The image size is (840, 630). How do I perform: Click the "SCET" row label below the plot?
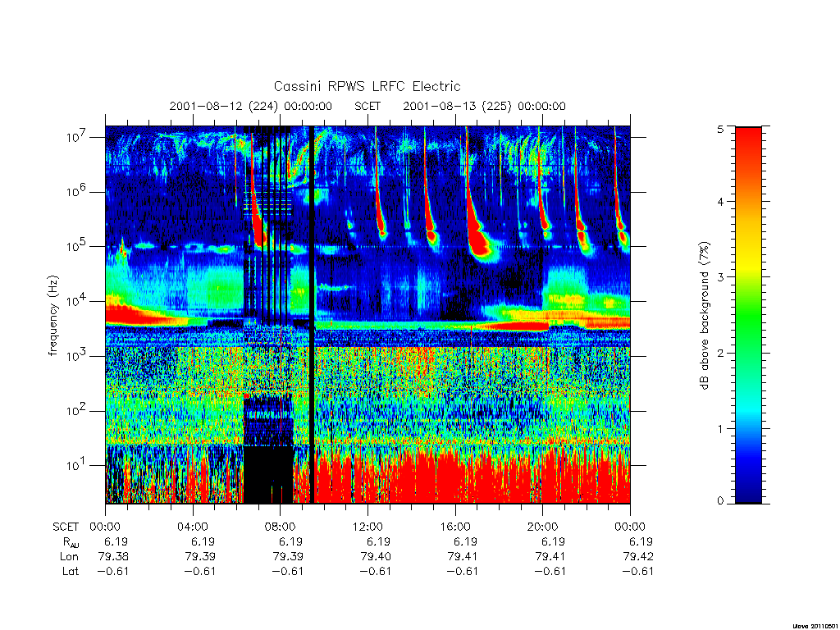[66, 527]
